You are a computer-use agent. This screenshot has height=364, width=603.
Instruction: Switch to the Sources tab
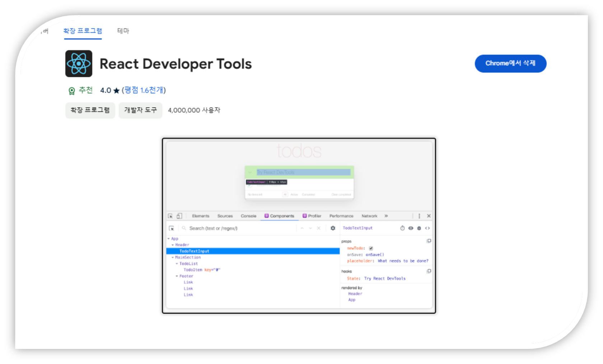click(x=225, y=216)
